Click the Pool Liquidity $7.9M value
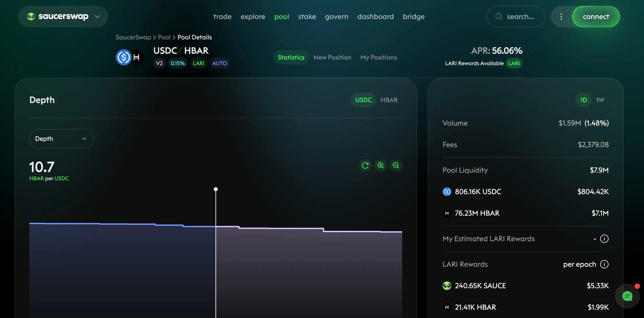Screen dimensions: 644x318 tap(599, 170)
